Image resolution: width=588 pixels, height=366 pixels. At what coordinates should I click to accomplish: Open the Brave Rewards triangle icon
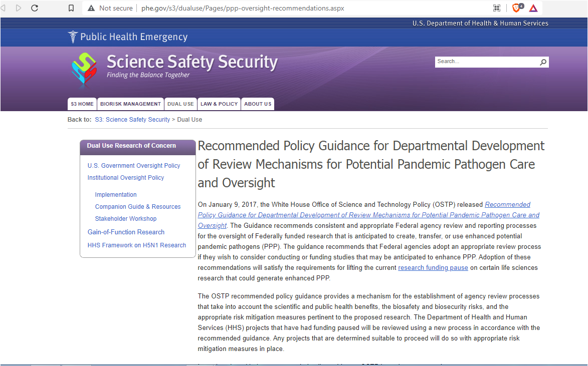pos(533,8)
